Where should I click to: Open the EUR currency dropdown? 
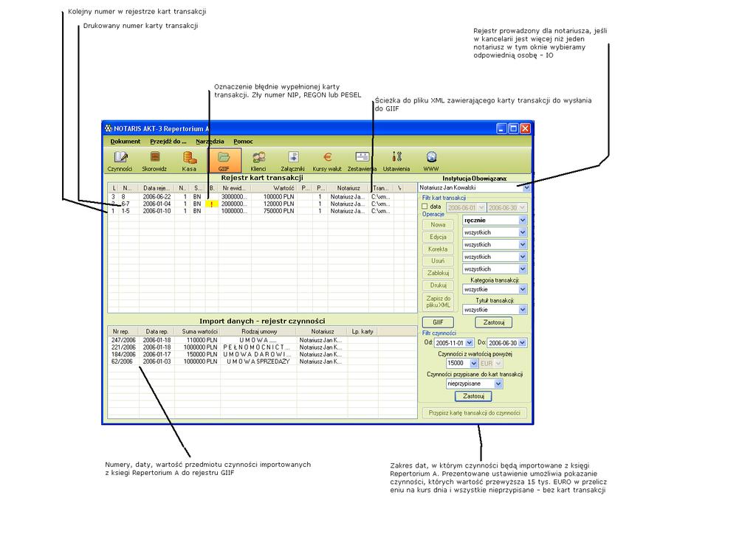498,363
